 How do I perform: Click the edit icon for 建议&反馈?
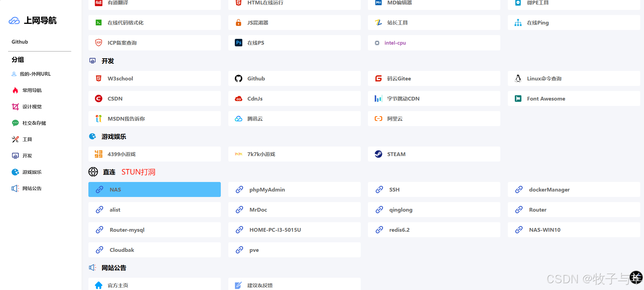point(239,285)
